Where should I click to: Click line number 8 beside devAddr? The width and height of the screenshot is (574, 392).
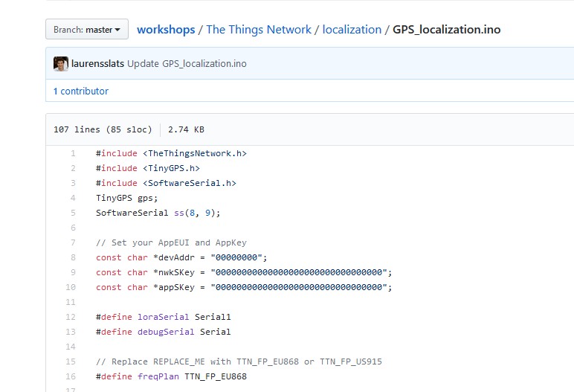point(73,257)
